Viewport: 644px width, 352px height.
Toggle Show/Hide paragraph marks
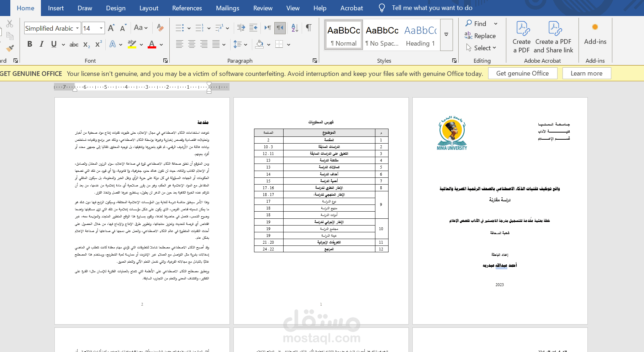pos(308,28)
